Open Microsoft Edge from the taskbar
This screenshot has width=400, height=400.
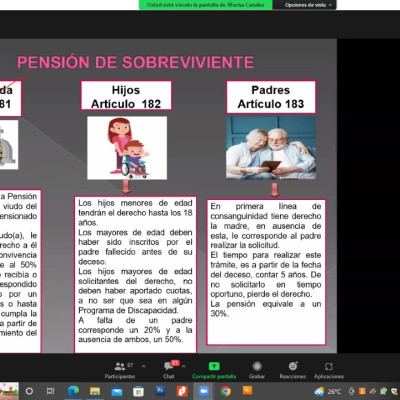(x=73, y=391)
